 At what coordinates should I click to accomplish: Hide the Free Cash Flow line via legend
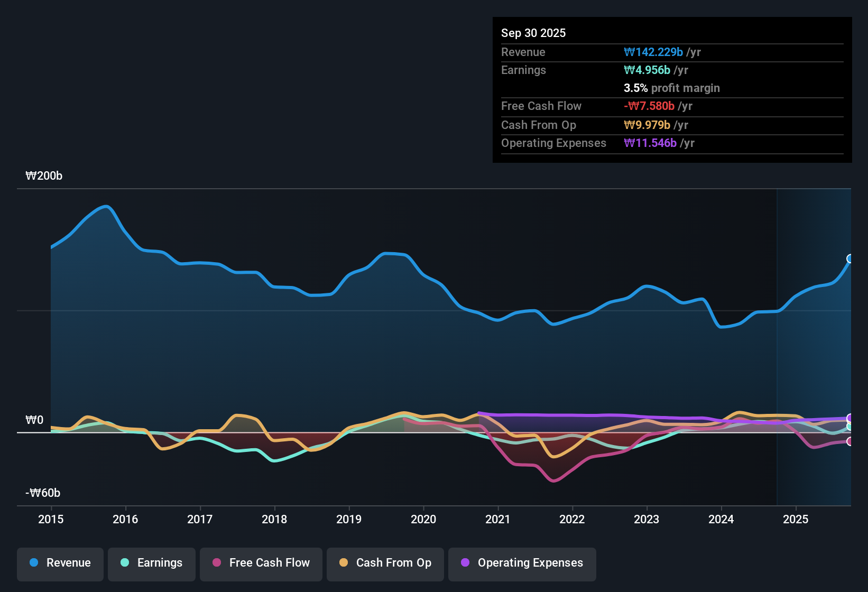pyautogui.click(x=261, y=563)
